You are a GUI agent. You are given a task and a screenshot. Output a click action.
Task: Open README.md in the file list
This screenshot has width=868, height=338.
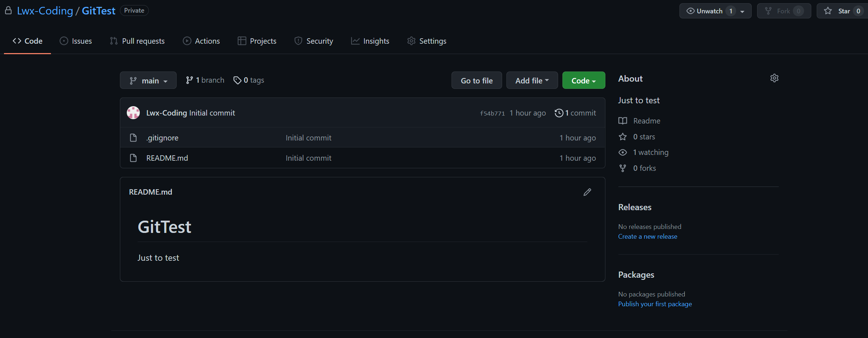point(167,158)
